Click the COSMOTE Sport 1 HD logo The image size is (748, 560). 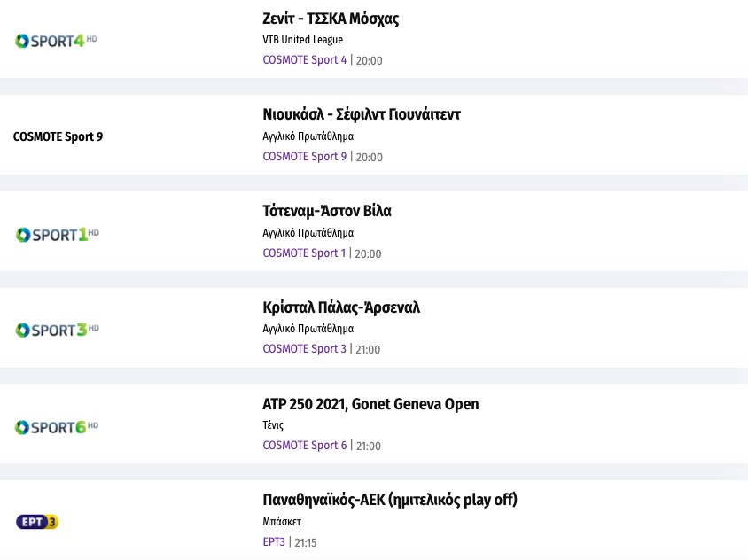pyautogui.click(x=57, y=234)
